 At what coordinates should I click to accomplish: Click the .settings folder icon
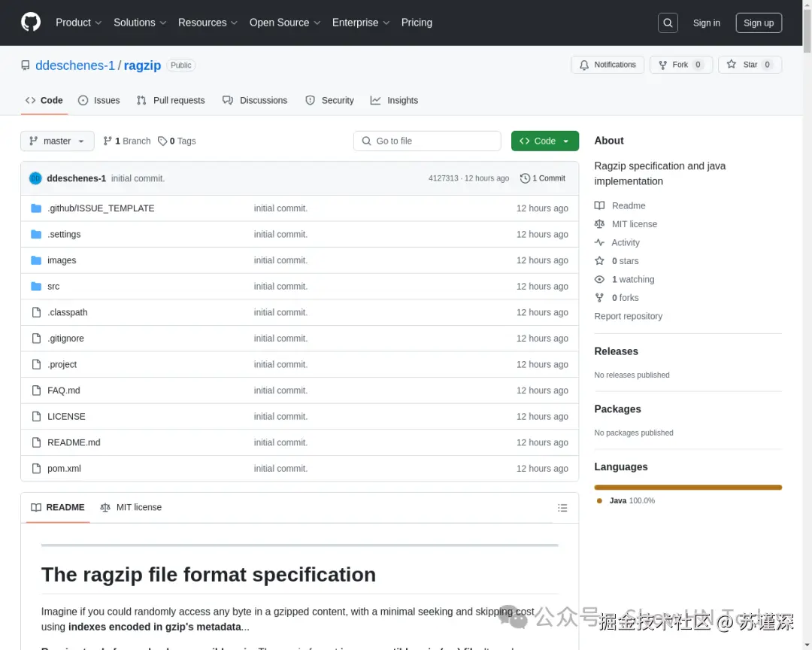36,234
